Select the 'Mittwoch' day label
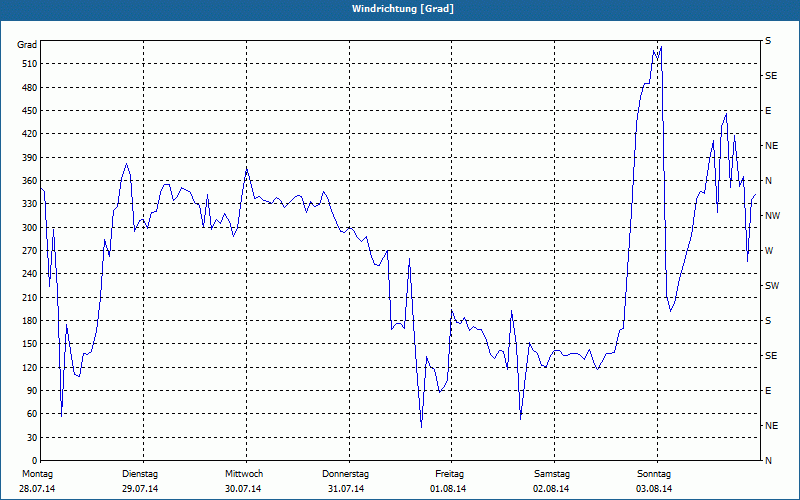800x500 pixels. (x=244, y=474)
